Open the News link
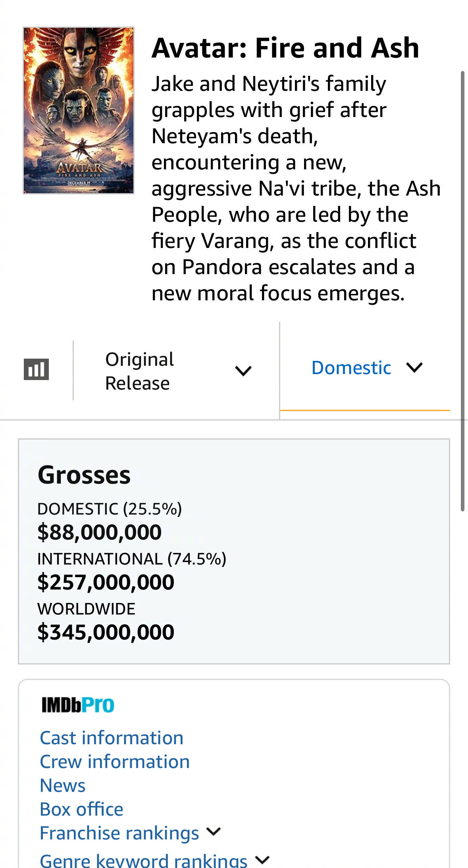Viewport: 468px width, 868px height. pyautogui.click(x=63, y=785)
